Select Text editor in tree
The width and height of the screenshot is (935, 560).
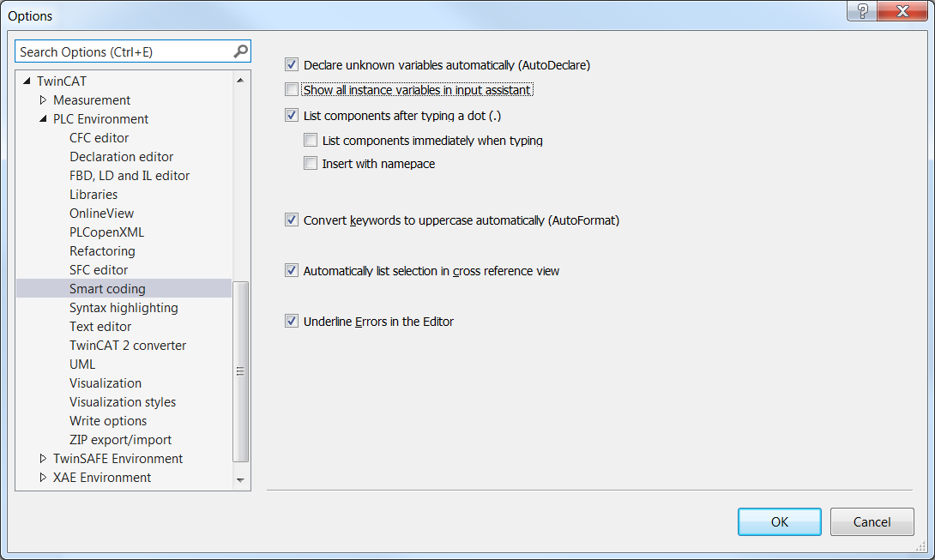[x=100, y=327]
